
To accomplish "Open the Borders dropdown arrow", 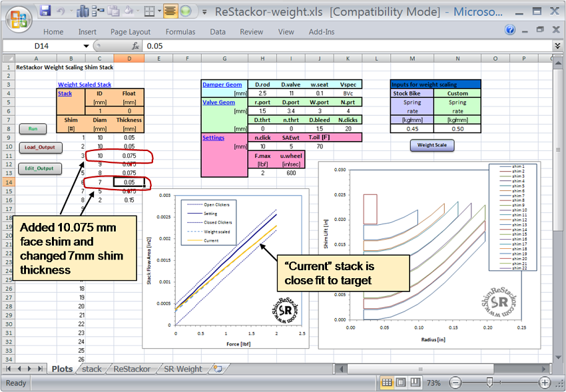I will [x=159, y=11].
